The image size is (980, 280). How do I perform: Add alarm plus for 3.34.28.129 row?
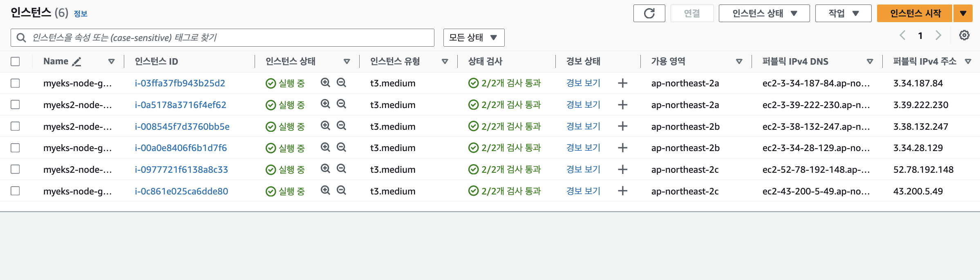tap(622, 148)
